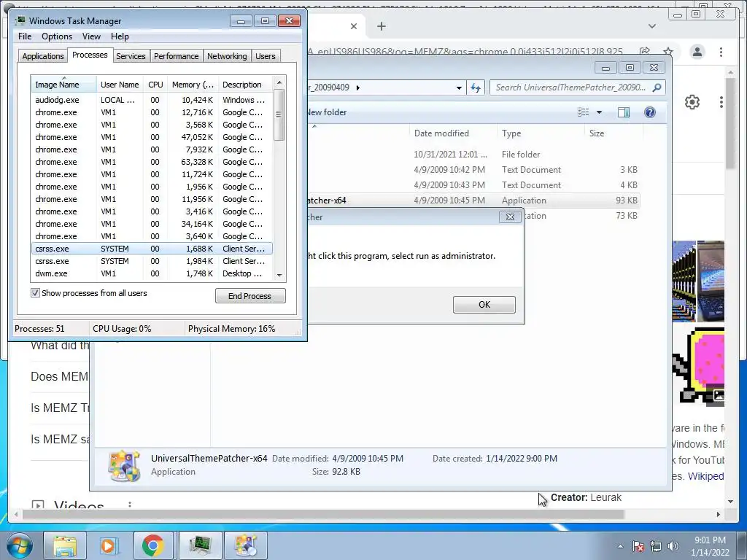Image resolution: width=747 pixels, height=560 pixels.
Task: Click Explorer refresh button
Action: [476, 87]
